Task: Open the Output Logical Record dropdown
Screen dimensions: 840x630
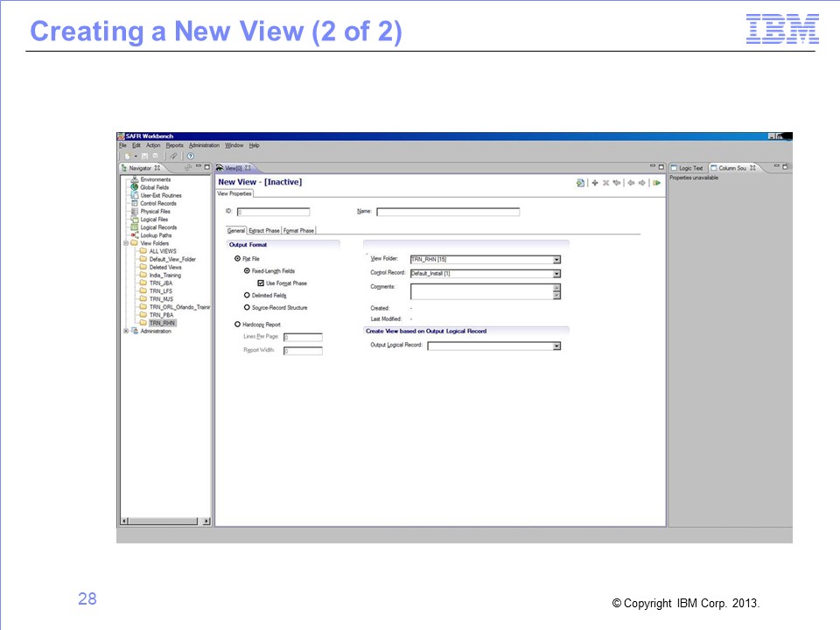Action: [556, 346]
